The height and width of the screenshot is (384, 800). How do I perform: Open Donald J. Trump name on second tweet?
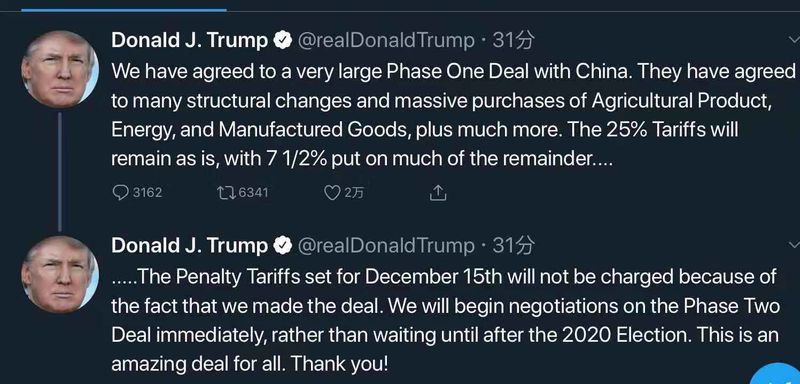pos(189,246)
